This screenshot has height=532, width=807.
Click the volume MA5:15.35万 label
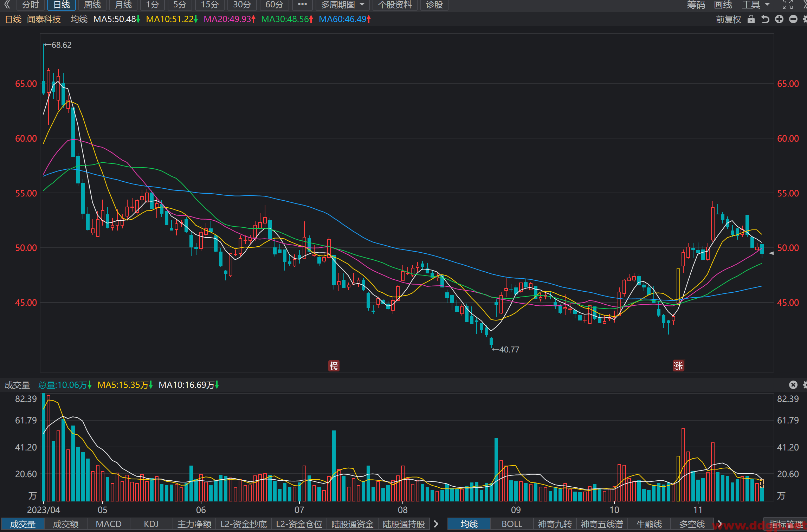click(125, 385)
